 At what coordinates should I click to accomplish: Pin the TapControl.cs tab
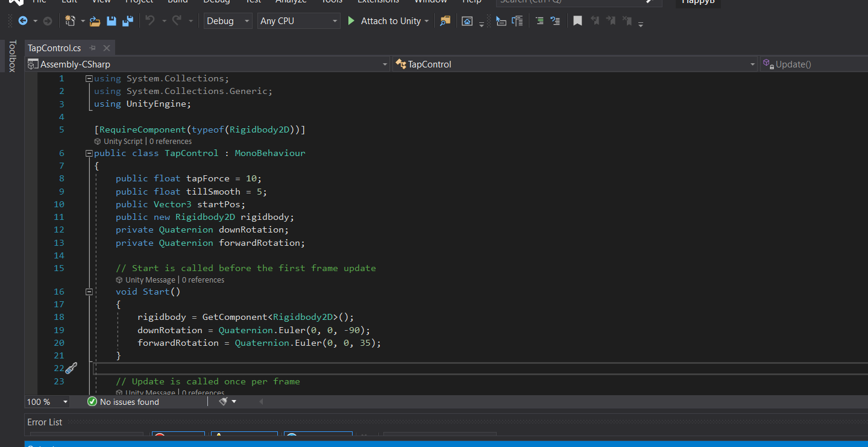point(93,48)
